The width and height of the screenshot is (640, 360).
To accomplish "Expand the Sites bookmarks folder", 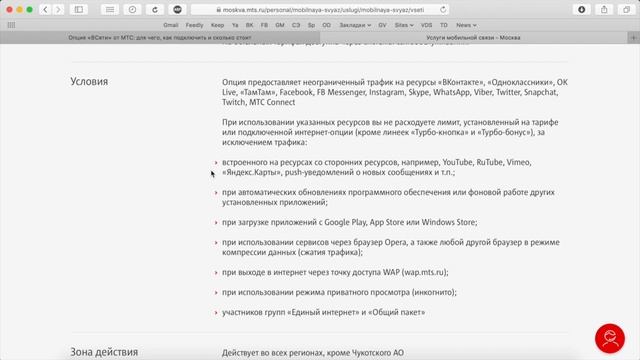I will point(404,25).
